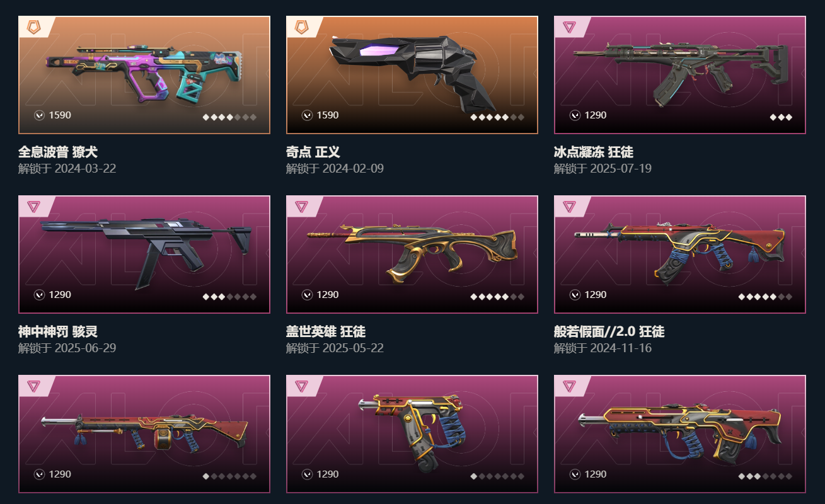Click the pink tier badge on 般若假面//2.0 狂徒 card
The height and width of the screenshot is (504, 825).
pyautogui.click(x=569, y=207)
